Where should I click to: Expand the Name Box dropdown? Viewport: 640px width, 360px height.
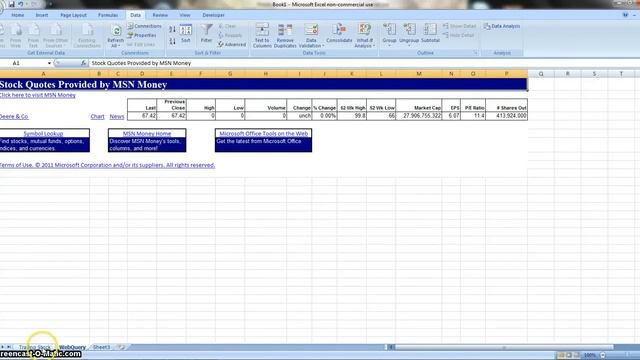point(49,63)
